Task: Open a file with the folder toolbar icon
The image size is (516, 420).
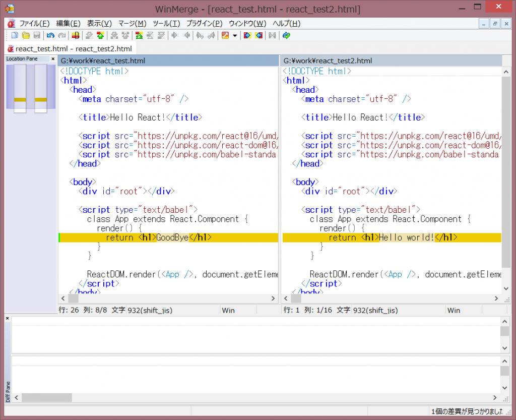Action: point(26,35)
